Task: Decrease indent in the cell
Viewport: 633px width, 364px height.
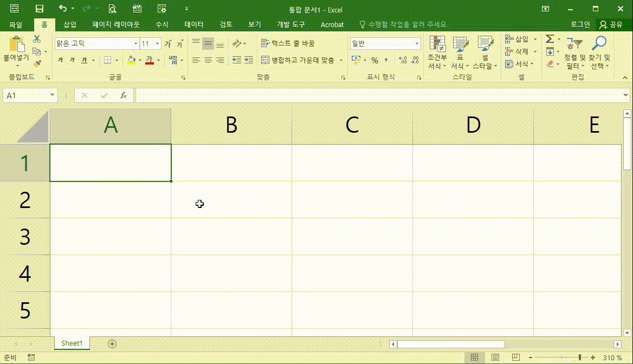Action: click(x=237, y=60)
